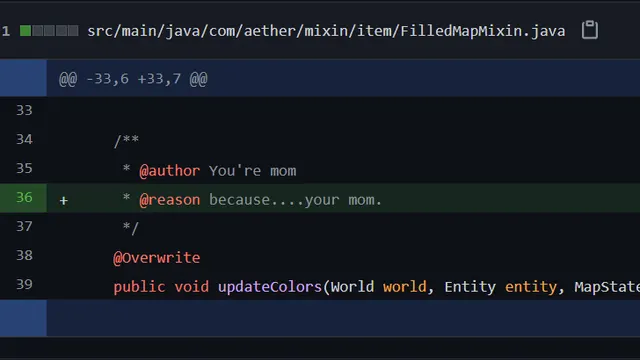Click the '@Overwrite' annotation
640x360 pixels.
tap(157, 258)
